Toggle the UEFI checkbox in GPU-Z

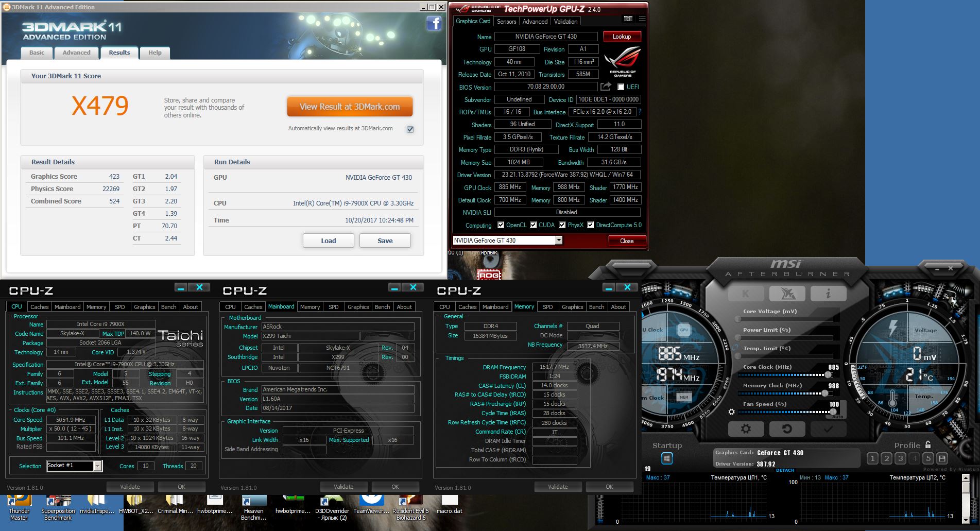[x=621, y=87]
